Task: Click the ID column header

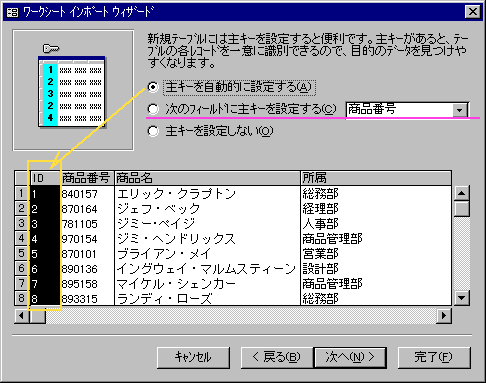Action: pos(45,178)
